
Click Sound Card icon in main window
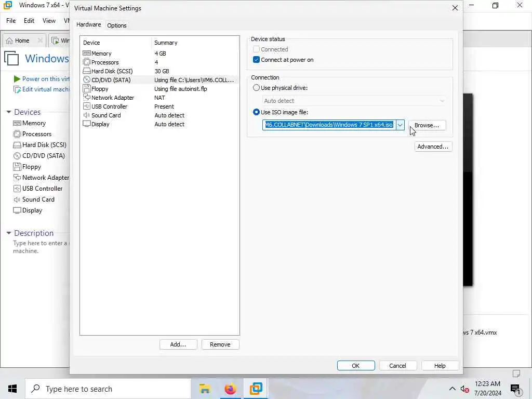tap(17, 199)
